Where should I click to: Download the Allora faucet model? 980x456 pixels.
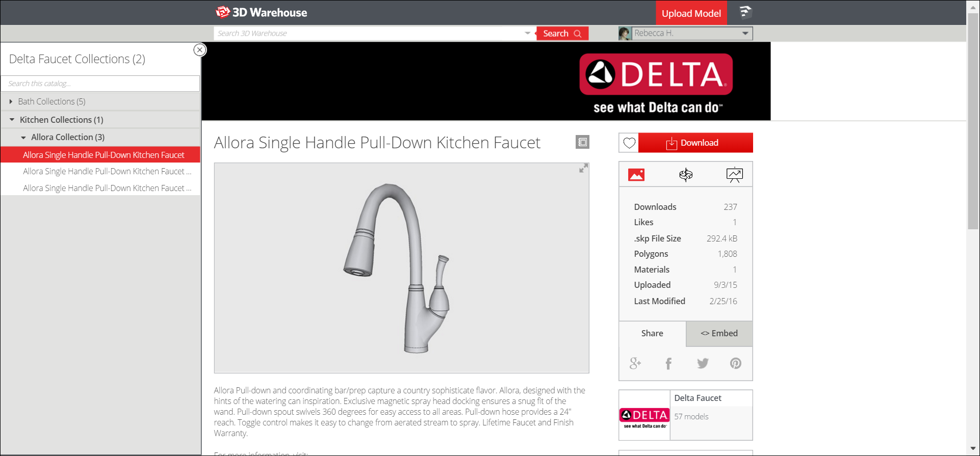695,143
